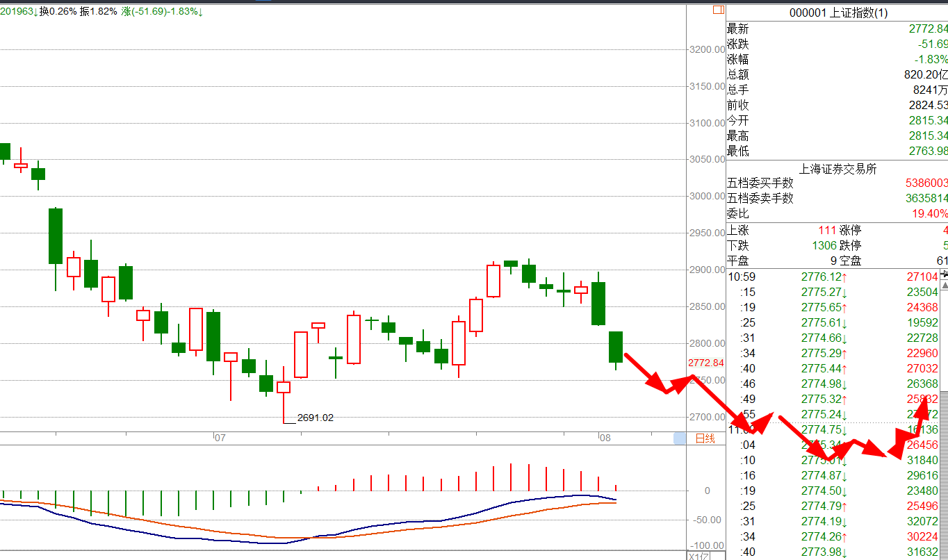
Task: Click the 五档委卖手数 row label
Action: pyautogui.click(x=760, y=199)
